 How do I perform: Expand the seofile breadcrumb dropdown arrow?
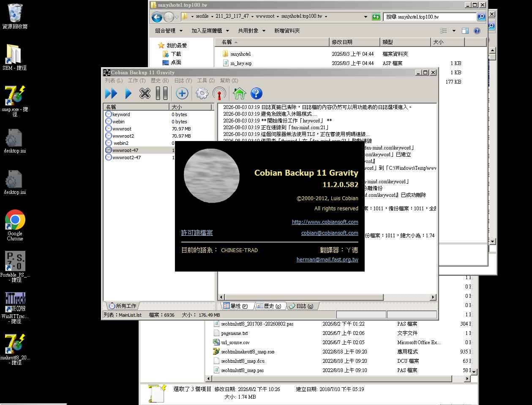212,17
